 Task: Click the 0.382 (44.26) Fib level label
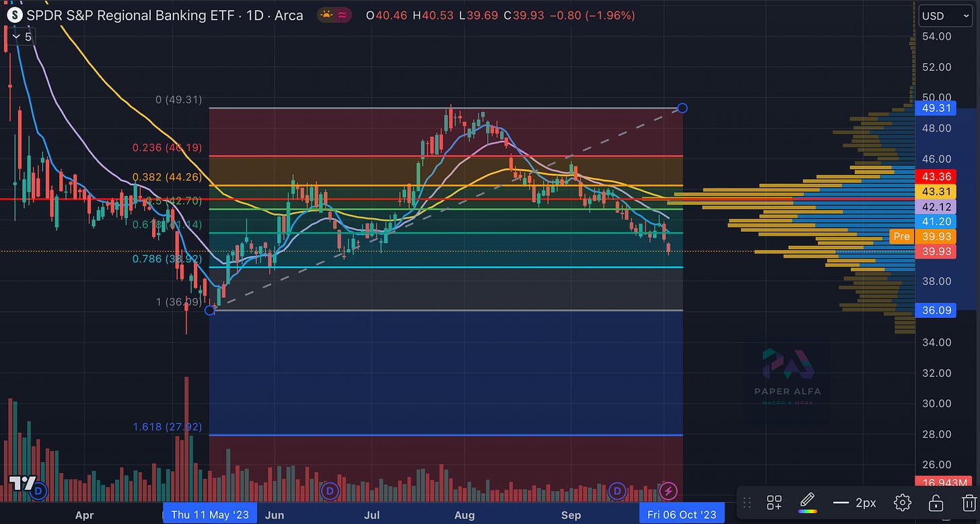167,177
